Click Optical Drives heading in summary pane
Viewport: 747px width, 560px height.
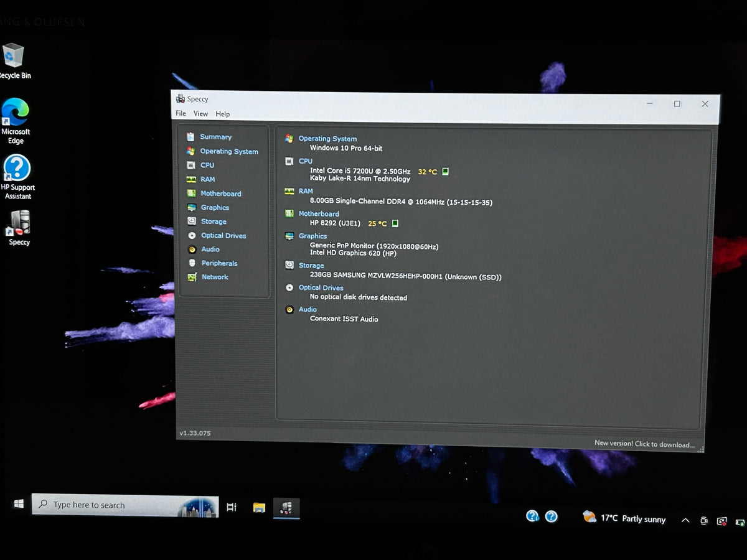pos(321,288)
